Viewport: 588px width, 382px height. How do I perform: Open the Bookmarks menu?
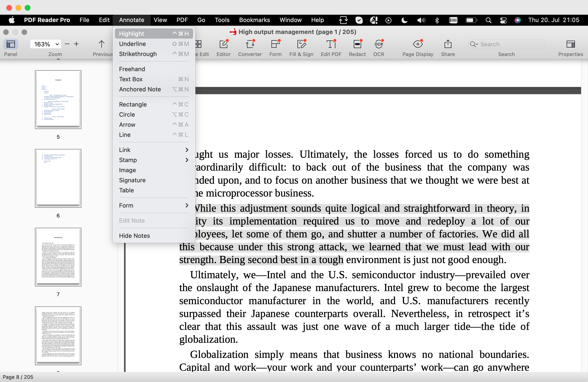pyautogui.click(x=254, y=20)
